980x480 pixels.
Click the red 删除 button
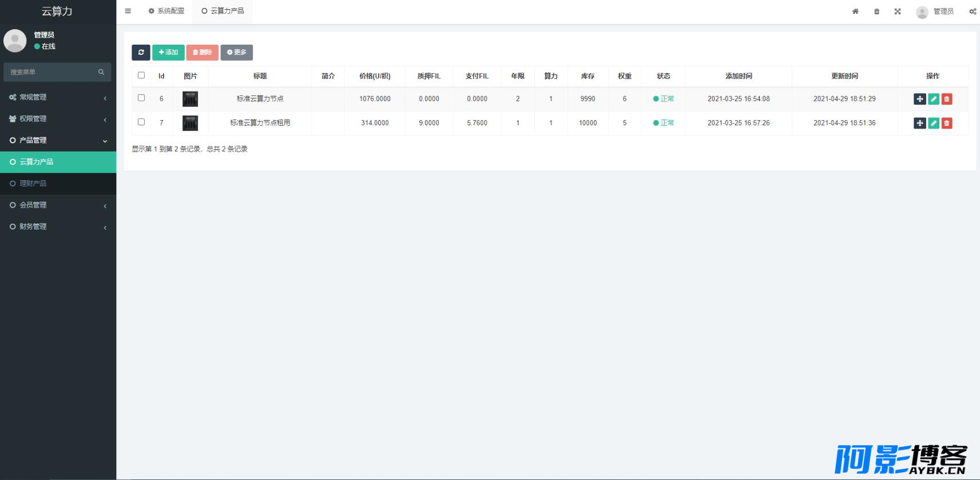(203, 52)
